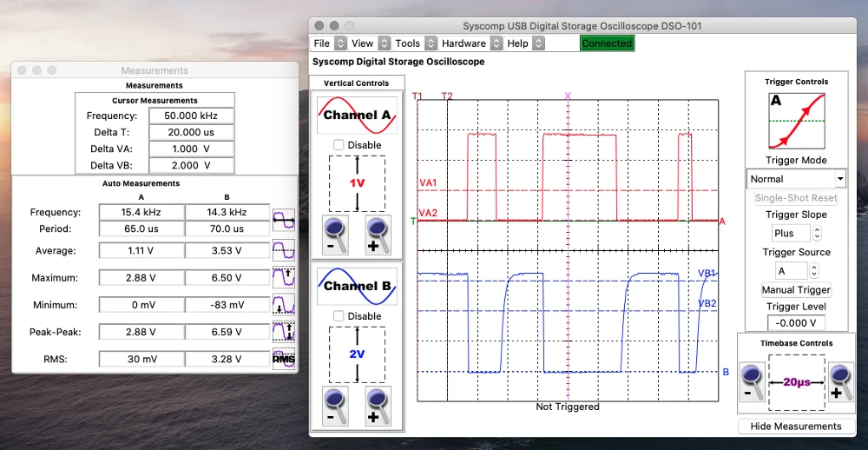This screenshot has width=868, height=450.
Task: Change Trigger Source A stepper
Action: point(813,271)
